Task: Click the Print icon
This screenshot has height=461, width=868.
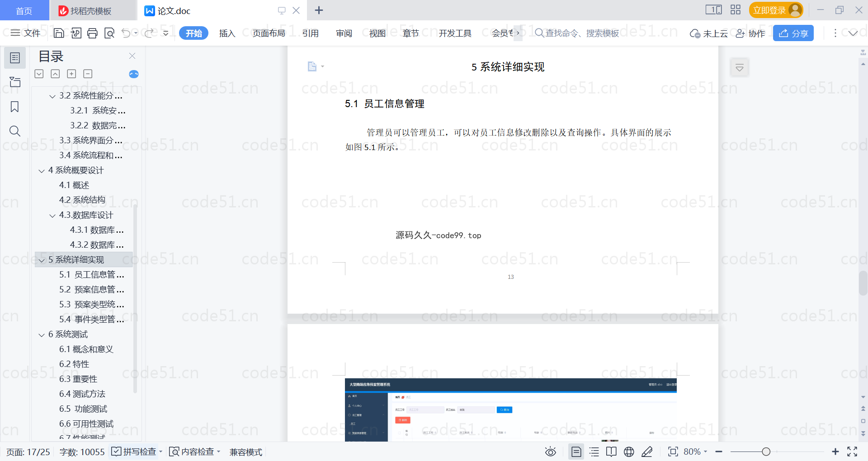Action: [93, 33]
